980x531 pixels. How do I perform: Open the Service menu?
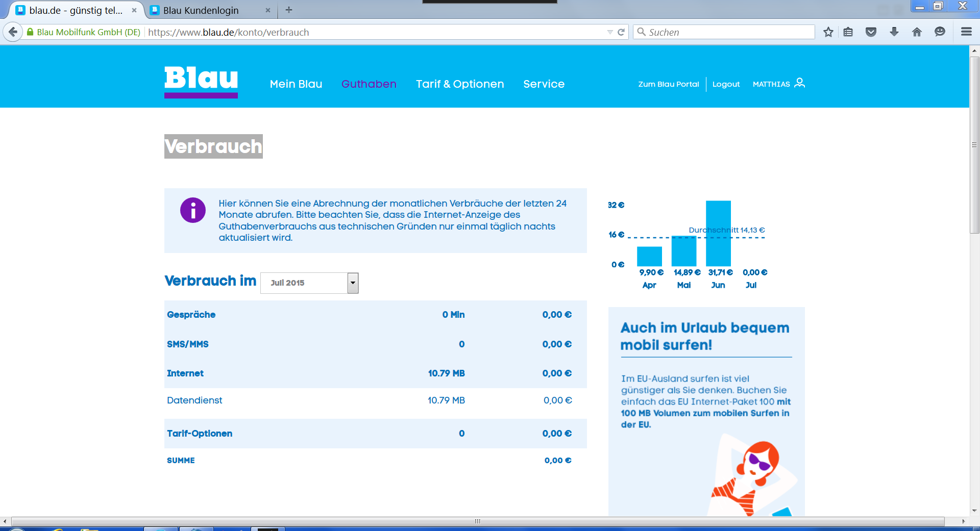click(544, 84)
